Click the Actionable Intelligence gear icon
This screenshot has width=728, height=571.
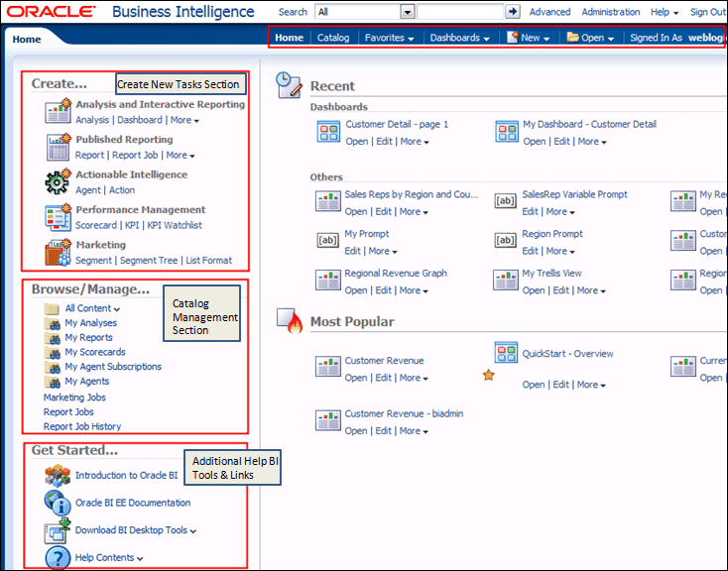pyautogui.click(x=59, y=181)
